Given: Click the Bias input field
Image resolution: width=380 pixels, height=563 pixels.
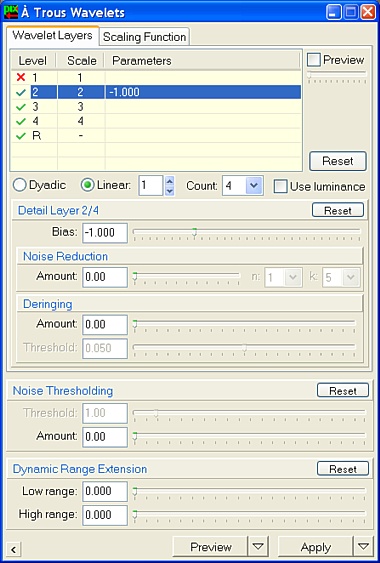Looking at the screenshot, I should tap(105, 233).
